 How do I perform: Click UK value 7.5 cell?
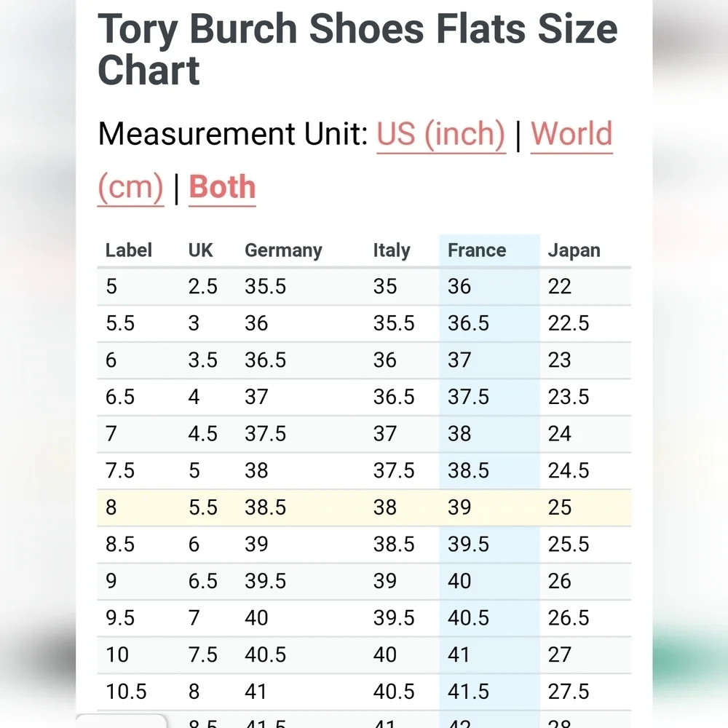tap(202, 655)
